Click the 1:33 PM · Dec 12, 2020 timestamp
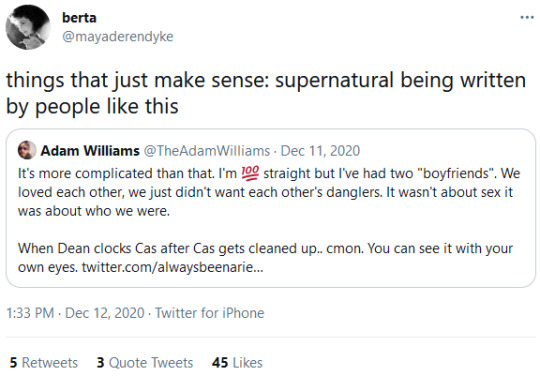The height and width of the screenshot is (376, 540). 75,313
